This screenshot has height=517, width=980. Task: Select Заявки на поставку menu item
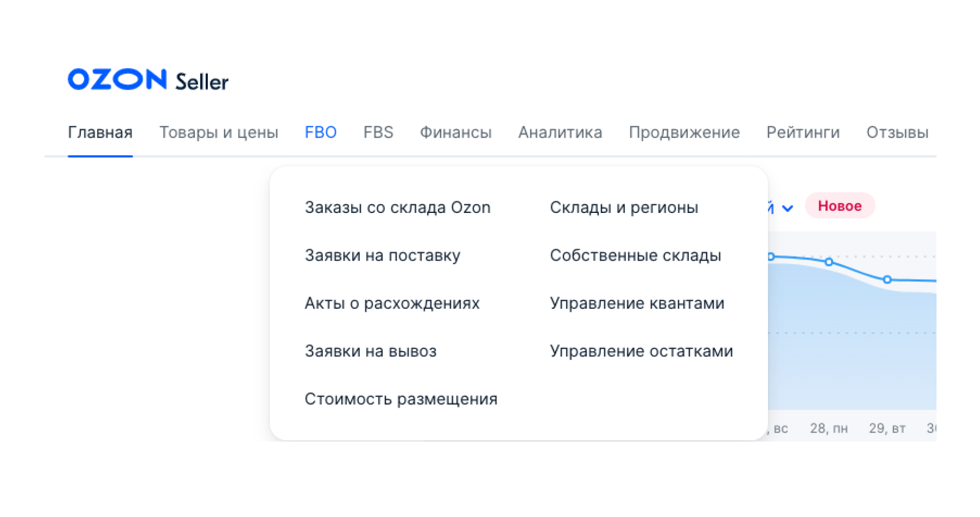tap(382, 255)
